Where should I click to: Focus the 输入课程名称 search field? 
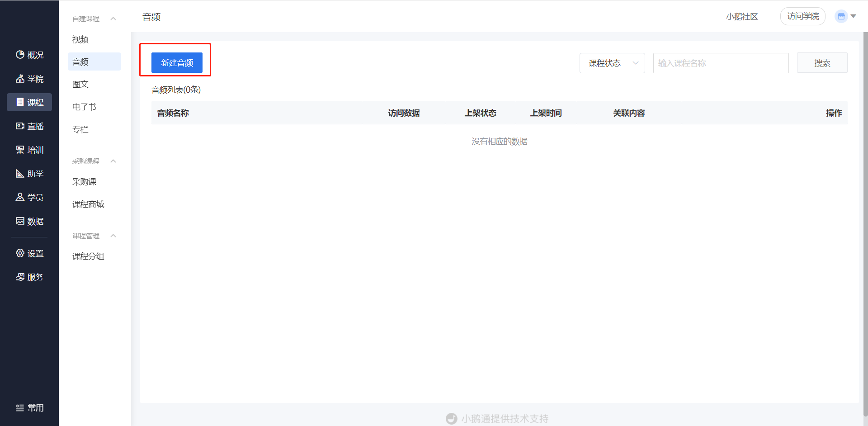tap(721, 63)
